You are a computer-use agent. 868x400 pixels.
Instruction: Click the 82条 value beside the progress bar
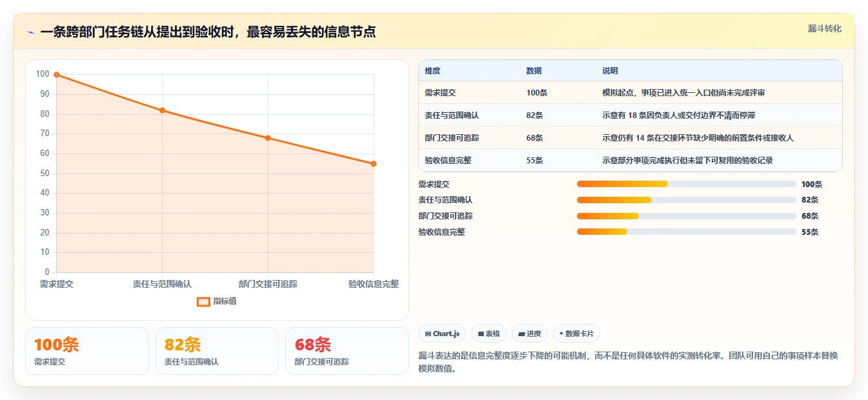tap(810, 200)
